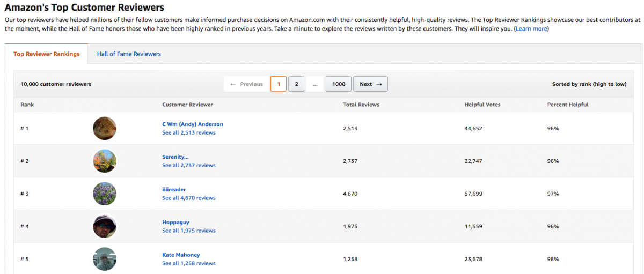Click total reviews value 1,975 in Hoppaguy row

click(x=350, y=227)
